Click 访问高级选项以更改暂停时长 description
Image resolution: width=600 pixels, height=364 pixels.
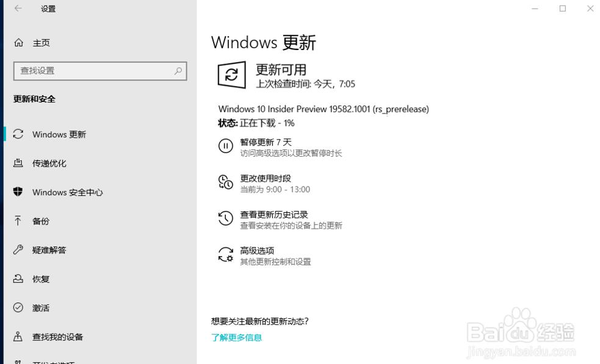291,153
